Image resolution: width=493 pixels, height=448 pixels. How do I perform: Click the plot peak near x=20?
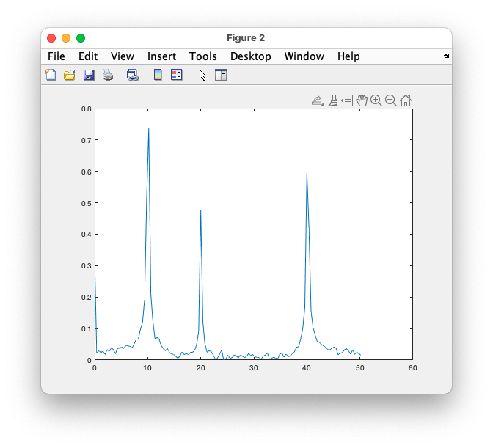tap(200, 211)
